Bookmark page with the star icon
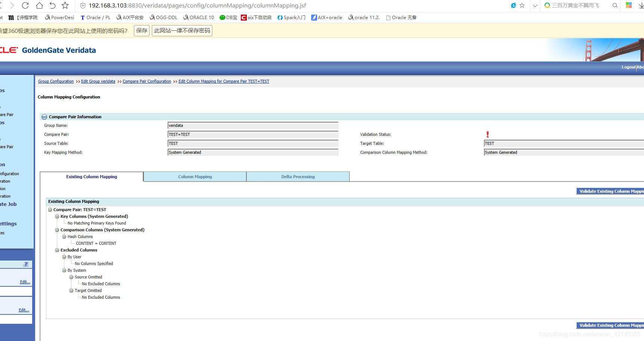 click(65, 5)
